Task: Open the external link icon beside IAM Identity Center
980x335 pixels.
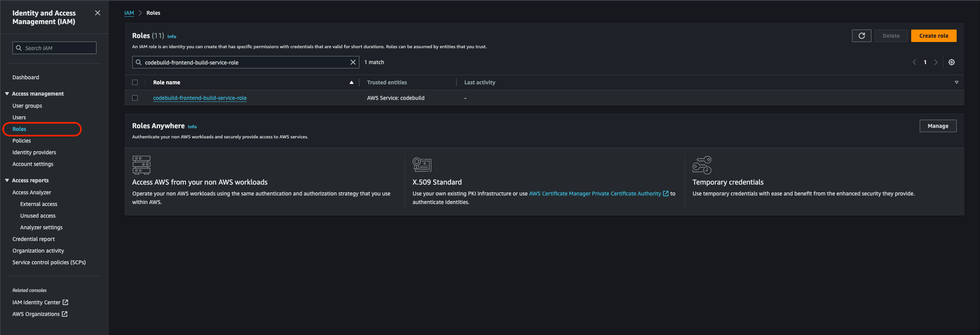Action: [65, 302]
